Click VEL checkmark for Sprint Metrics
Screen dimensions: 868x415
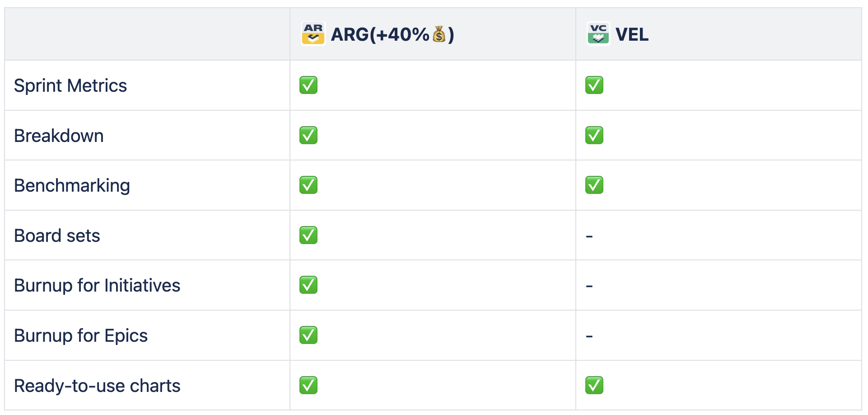(x=594, y=85)
